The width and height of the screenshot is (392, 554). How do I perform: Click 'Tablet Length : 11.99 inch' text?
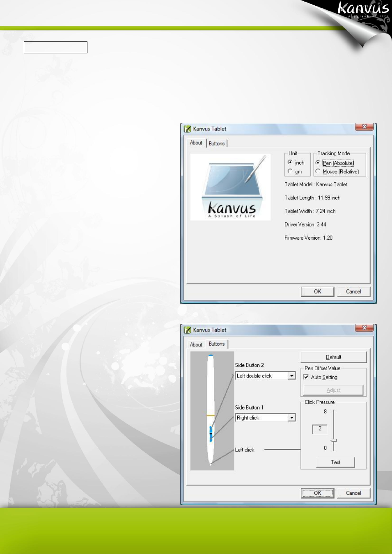coord(312,198)
